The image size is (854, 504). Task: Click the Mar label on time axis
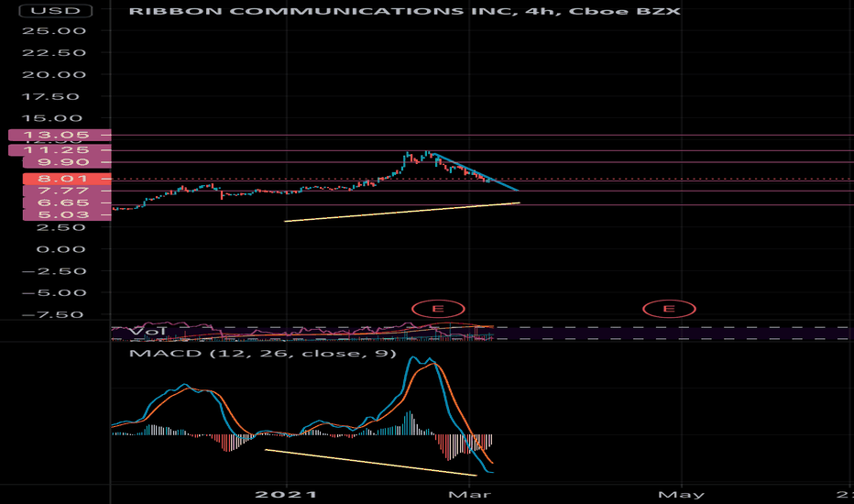coord(469,495)
